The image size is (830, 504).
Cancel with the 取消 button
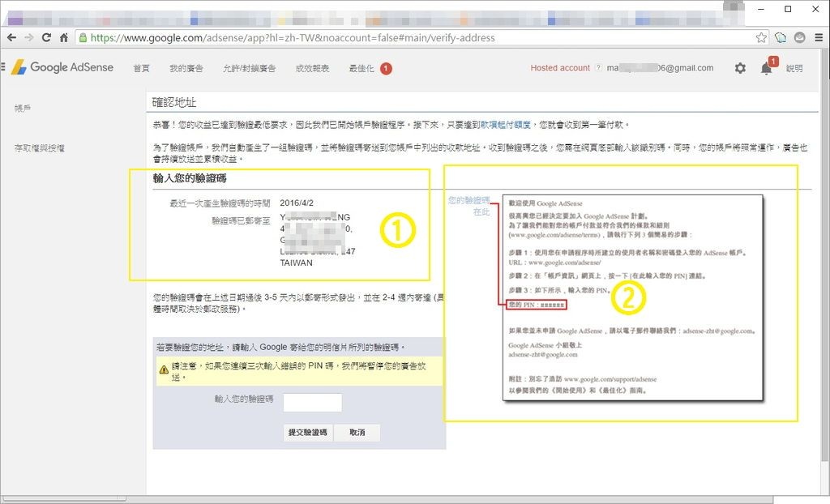357,433
